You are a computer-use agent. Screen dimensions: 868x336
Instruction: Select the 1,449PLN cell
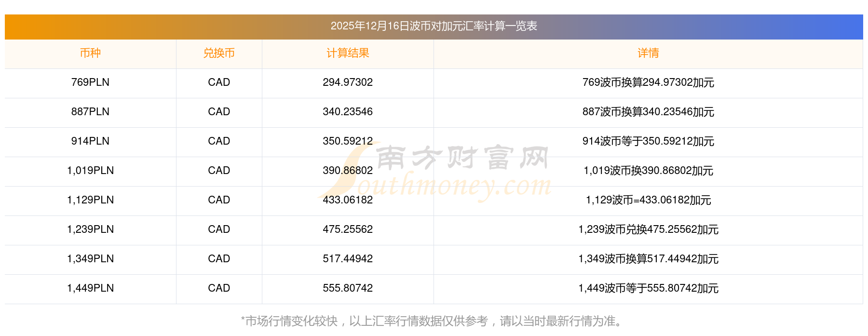tap(90, 288)
